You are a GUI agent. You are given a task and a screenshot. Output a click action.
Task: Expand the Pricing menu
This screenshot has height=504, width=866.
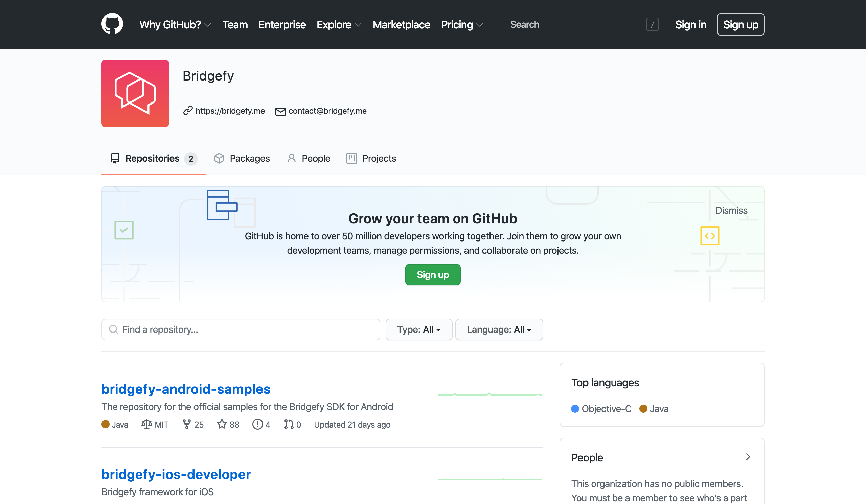462,24
